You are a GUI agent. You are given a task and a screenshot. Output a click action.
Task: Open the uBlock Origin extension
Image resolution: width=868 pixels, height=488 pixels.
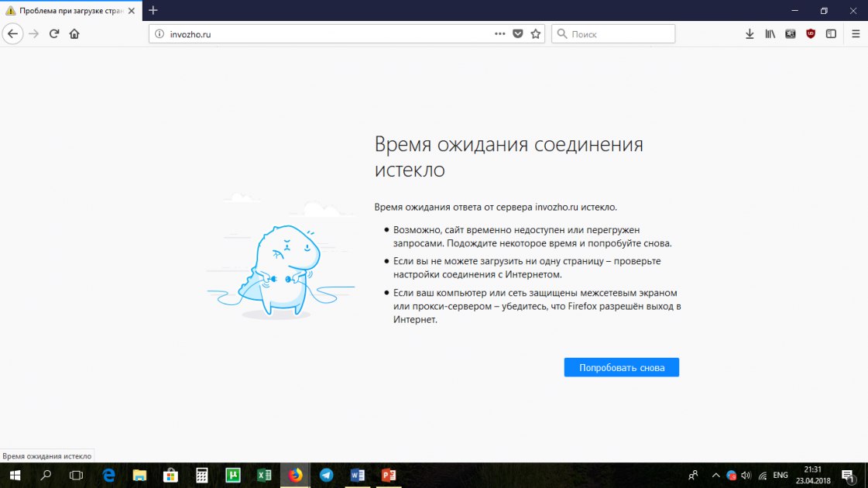(x=811, y=34)
